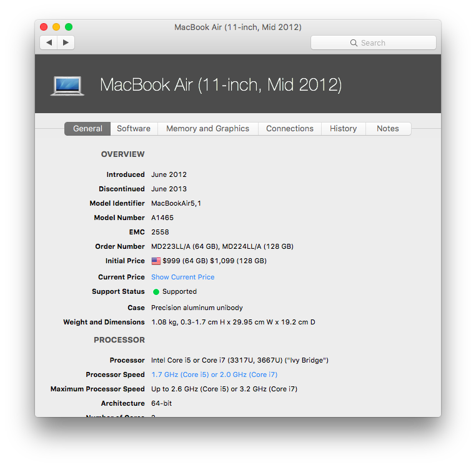Close the Mactracker detail window
This screenshot has width=476, height=467.
pyautogui.click(x=44, y=27)
